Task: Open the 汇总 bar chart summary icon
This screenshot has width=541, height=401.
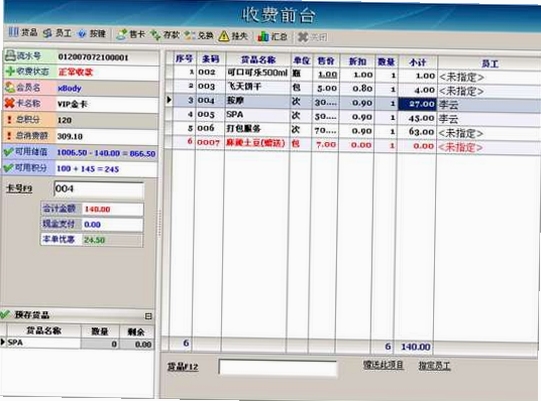Action: coord(263,36)
